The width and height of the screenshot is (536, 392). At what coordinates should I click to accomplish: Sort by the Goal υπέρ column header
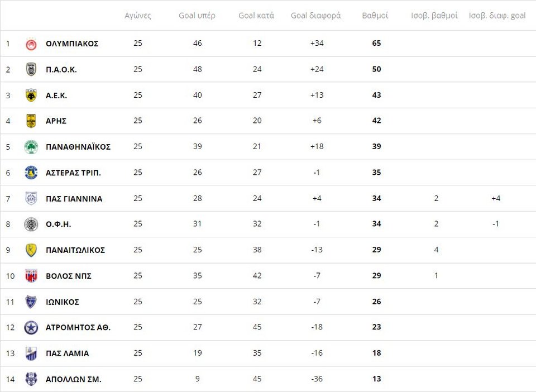click(x=197, y=16)
